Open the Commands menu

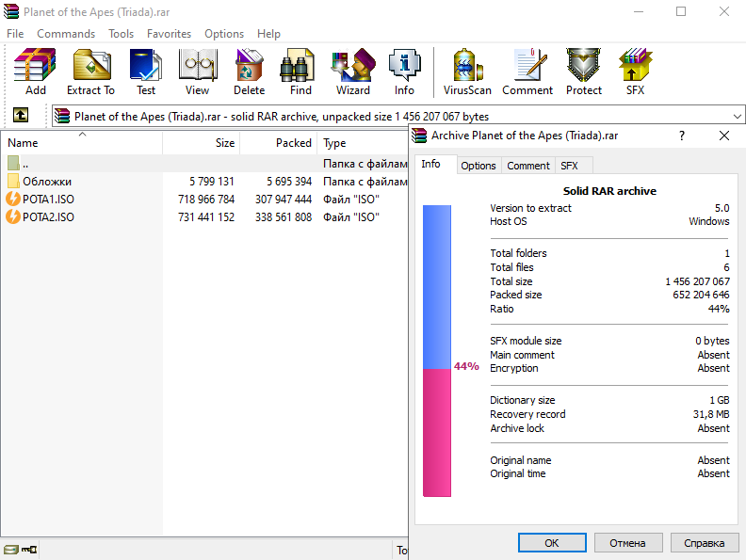pyautogui.click(x=66, y=33)
